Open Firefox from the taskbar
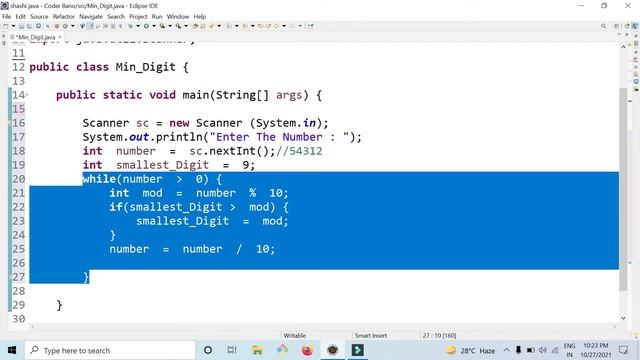The image size is (640, 360). point(307,350)
